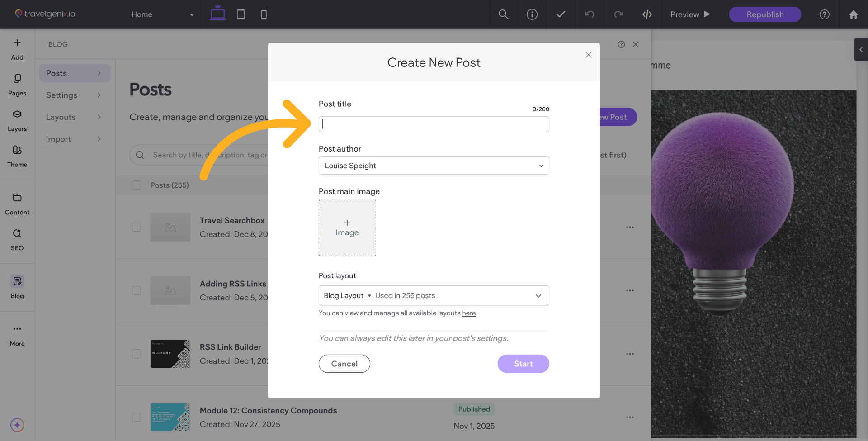Open the SEO panel in sidebar
Viewport: 868px width, 441px height.
click(x=17, y=240)
